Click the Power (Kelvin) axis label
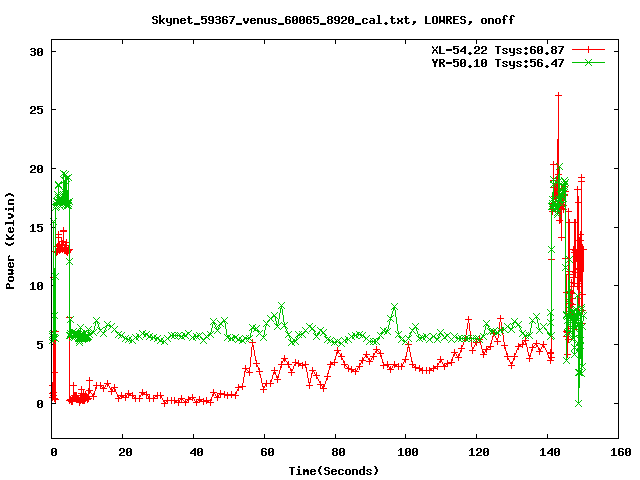Image resolution: width=640 pixels, height=480 pixels. 10,241
